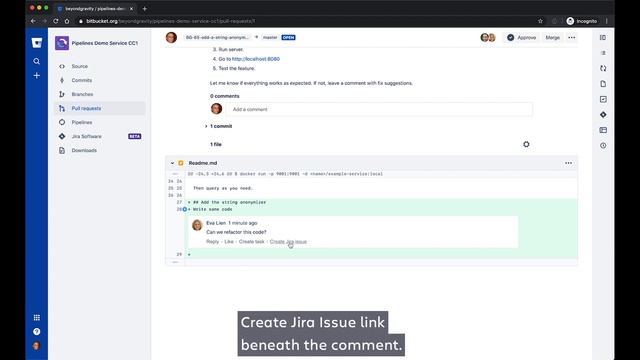Viewport: 640px width, 360px height.
Task: Click the browser home icon
Action: (67, 21)
